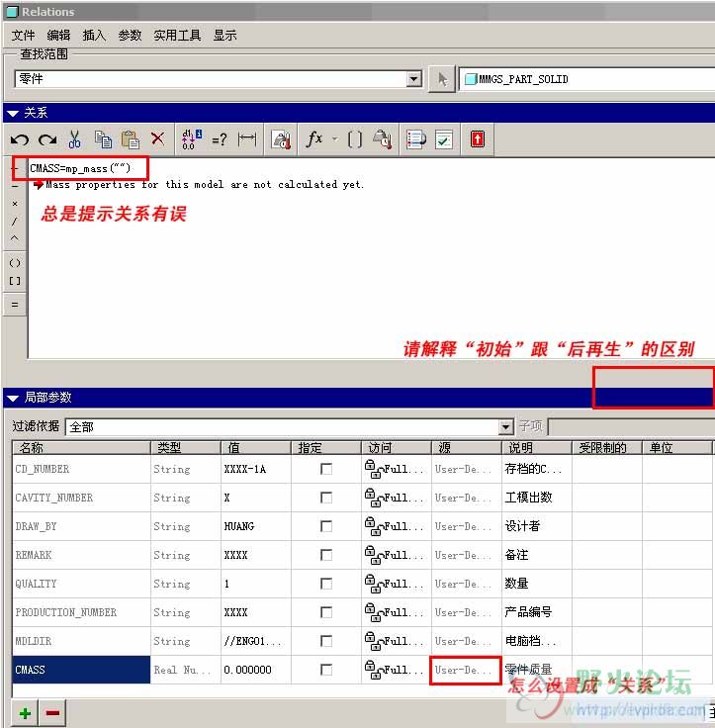Click the MMGS_PART_SOLID model name field
This screenshot has height=728, width=715.
[586, 79]
